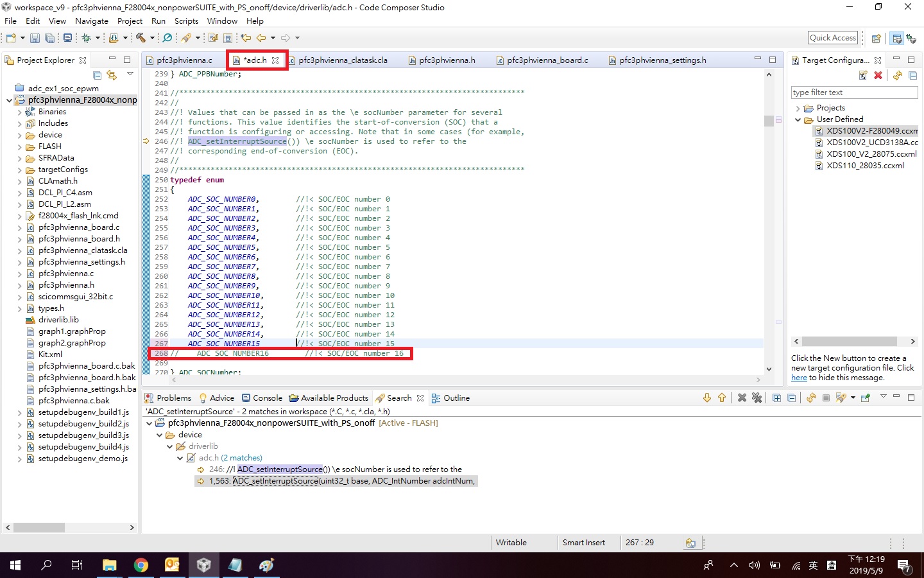924x578 pixels.
Task: Switch to pfc3phvienna.c editor tab
Action: [184, 60]
